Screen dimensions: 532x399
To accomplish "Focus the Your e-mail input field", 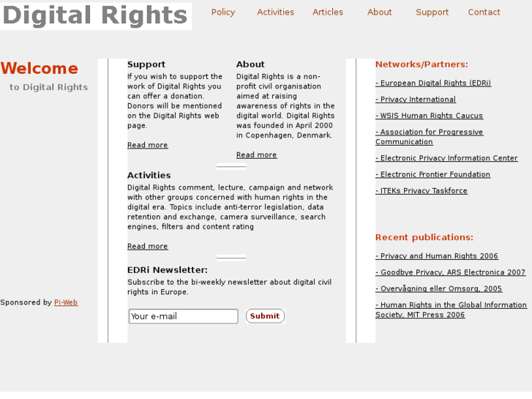I will [x=183, y=316].
